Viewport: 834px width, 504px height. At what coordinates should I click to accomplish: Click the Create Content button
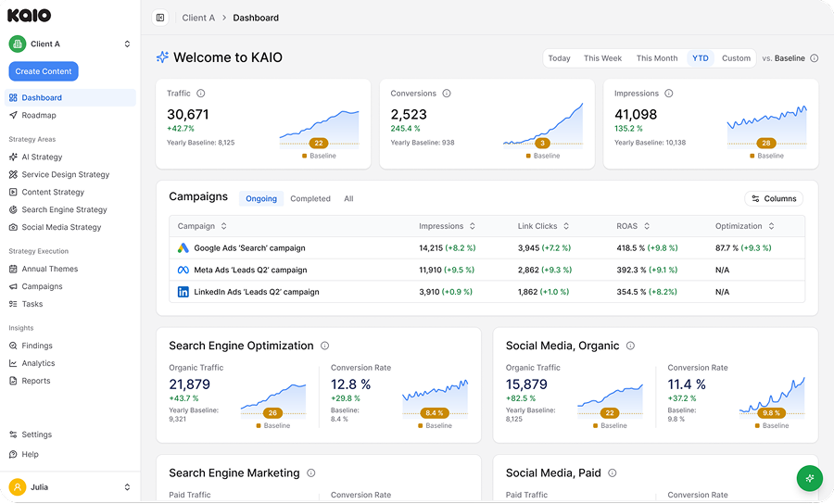(x=44, y=71)
